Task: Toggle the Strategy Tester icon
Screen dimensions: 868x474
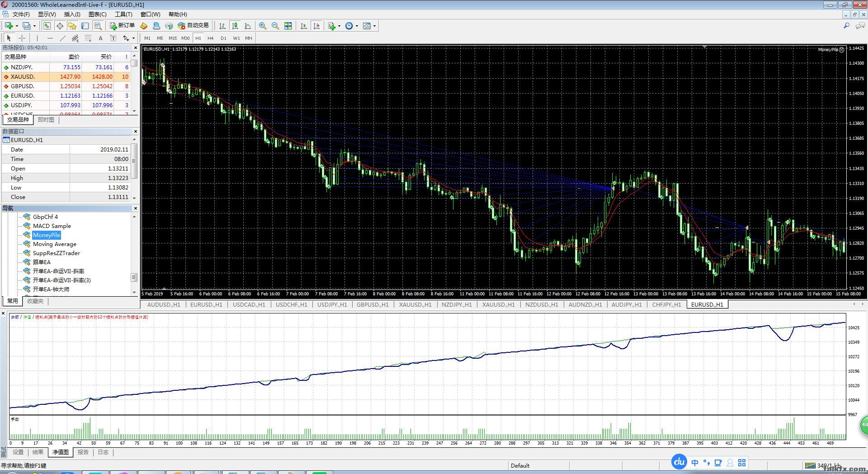Action: [x=98, y=26]
